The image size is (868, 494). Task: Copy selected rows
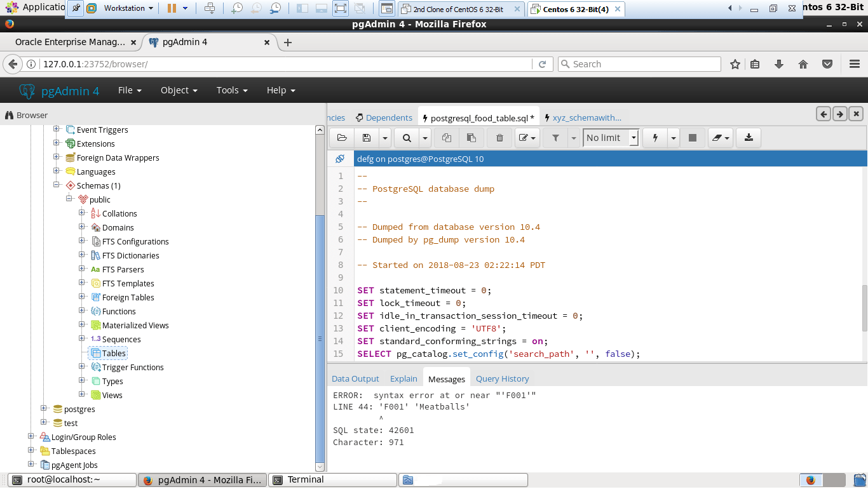(x=447, y=138)
